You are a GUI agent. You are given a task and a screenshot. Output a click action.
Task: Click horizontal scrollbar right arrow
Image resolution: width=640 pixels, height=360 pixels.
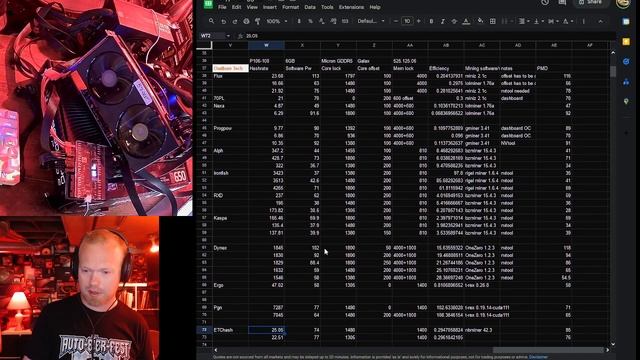point(607,350)
